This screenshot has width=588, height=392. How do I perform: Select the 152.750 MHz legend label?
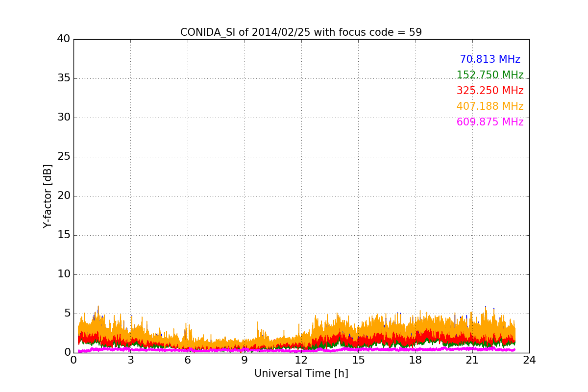(x=490, y=75)
